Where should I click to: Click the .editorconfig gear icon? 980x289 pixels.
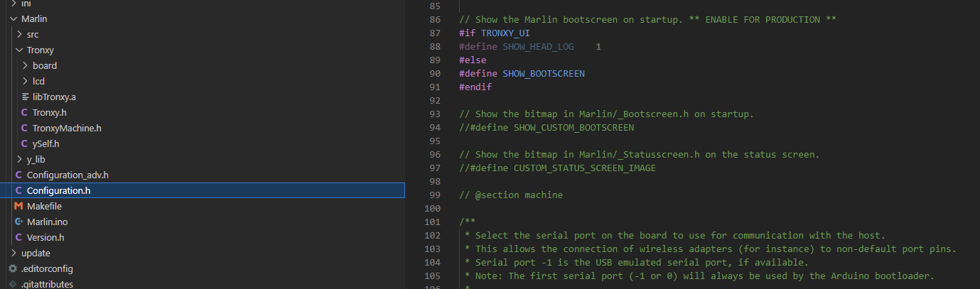[13, 269]
